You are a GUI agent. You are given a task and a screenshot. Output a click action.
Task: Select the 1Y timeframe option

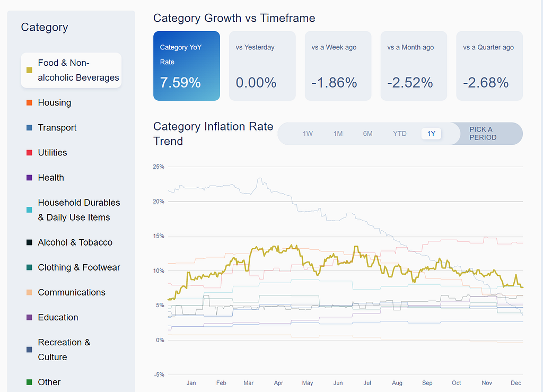point(431,134)
